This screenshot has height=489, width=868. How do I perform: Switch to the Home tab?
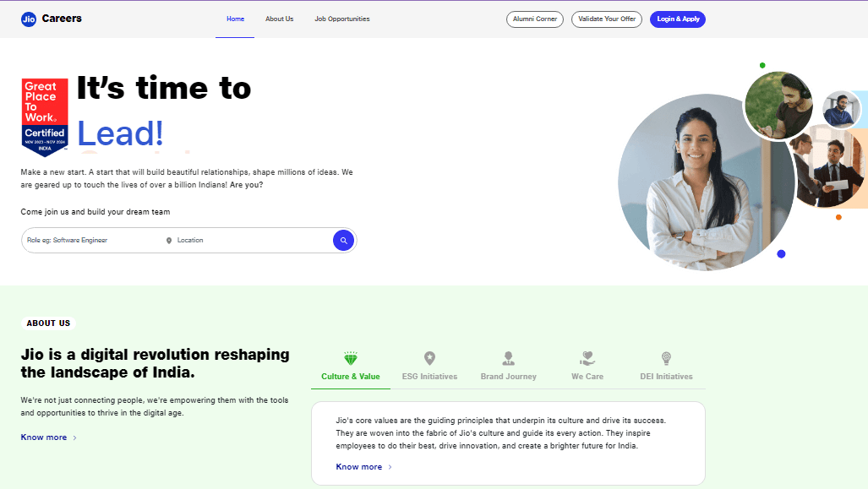pos(235,19)
